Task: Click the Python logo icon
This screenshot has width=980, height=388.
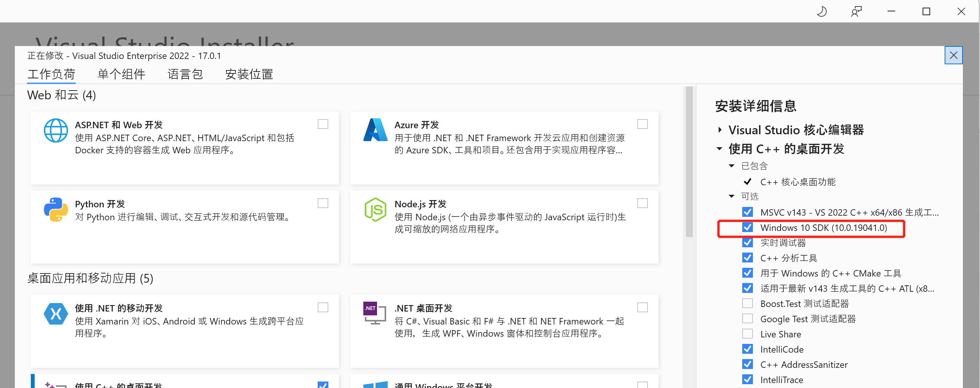Action: [56, 210]
